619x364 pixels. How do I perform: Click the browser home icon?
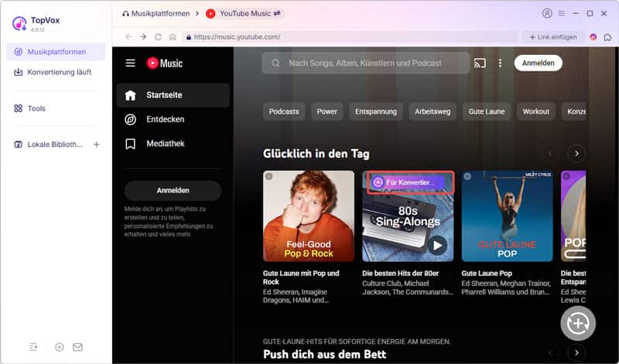[173, 36]
